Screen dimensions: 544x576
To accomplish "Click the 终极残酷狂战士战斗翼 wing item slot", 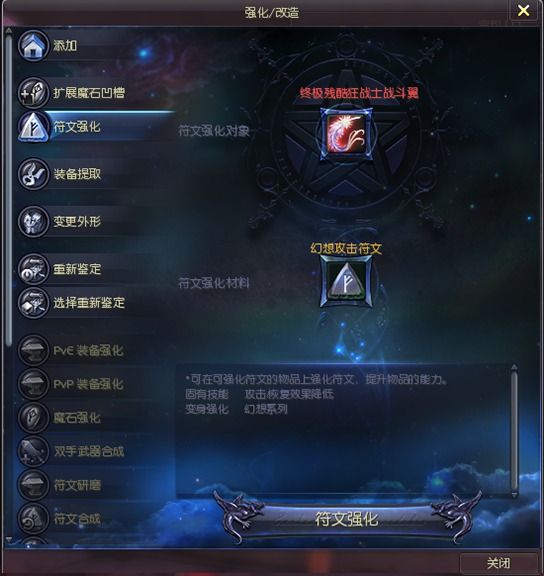I will (346, 134).
